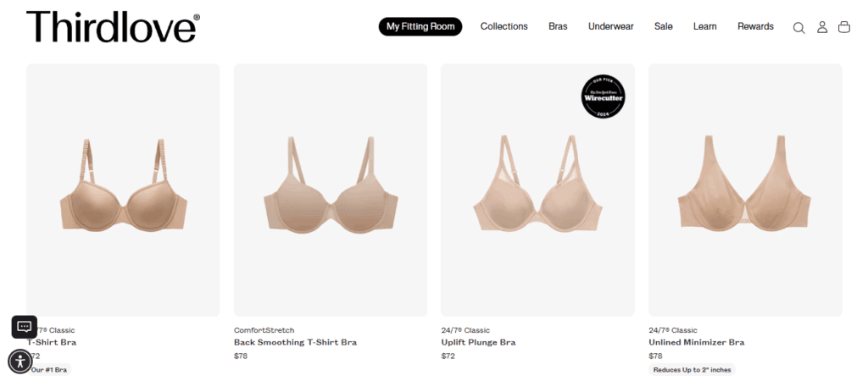
Task: Open the Bras menu
Action: (558, 26)
